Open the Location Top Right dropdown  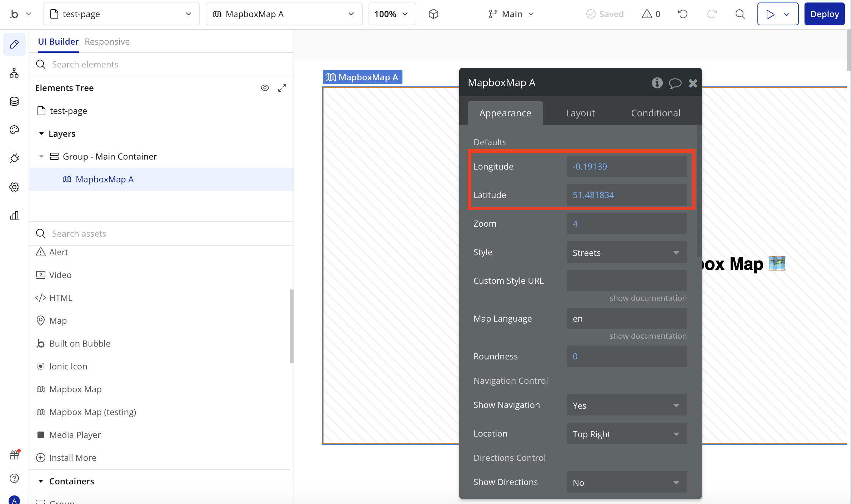pos(626,434)
